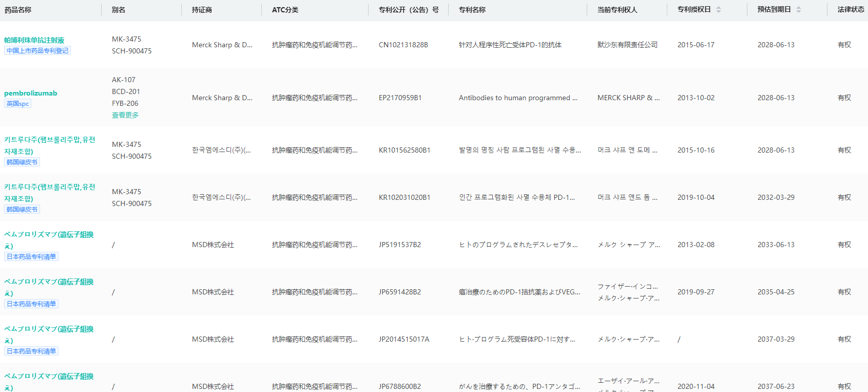Select patent number EP2170959B1
This screenshot has height=392, width=868.
pyautogui.click(x=400, y=98)
